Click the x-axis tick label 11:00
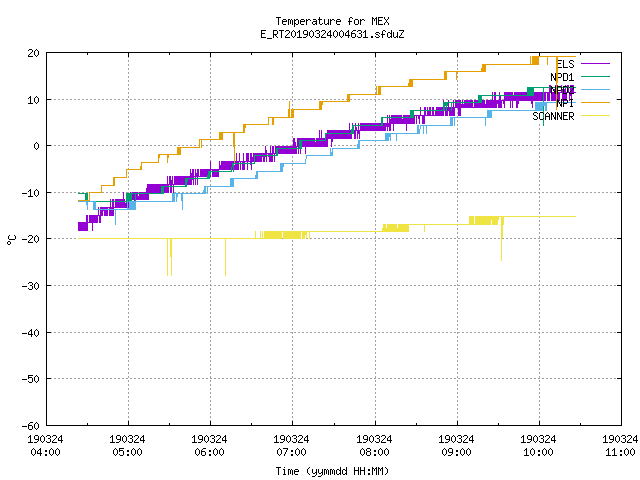Screen dimensions: 640x480 point(620,452)
